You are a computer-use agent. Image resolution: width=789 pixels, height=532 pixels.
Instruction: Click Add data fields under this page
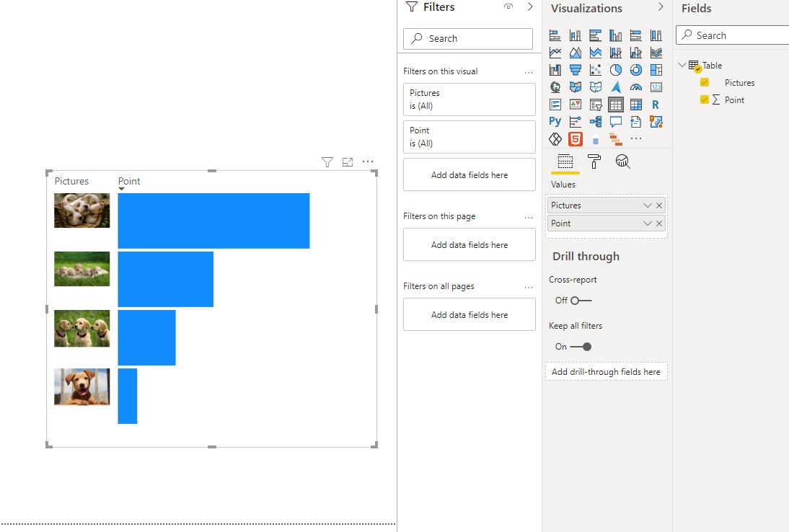(x=469, y=245)
